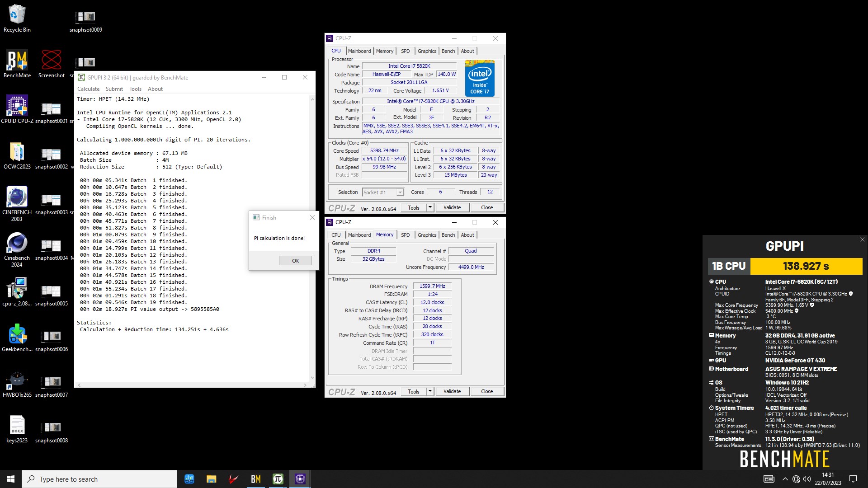The width and height of the screenshot is (868, 488).
Task: Close the BenchMate GPUPI result panel
Action: (862, 239)
